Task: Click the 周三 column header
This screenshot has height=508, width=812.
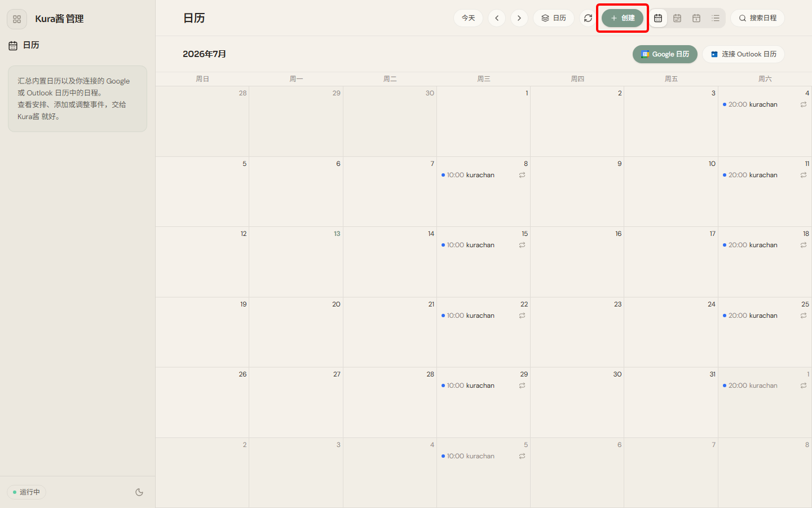Action: pyautogui.click(x=483, y=79)
